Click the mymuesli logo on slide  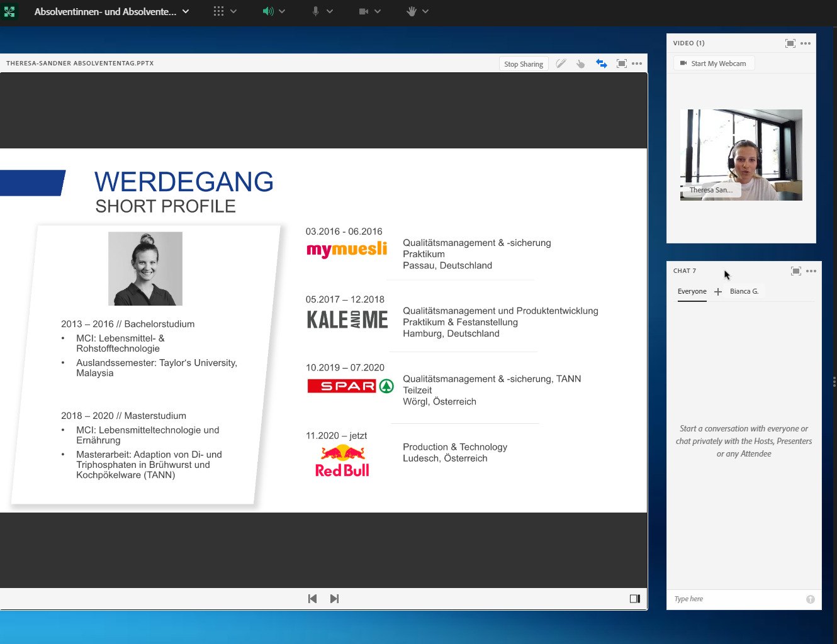point(347,249)
